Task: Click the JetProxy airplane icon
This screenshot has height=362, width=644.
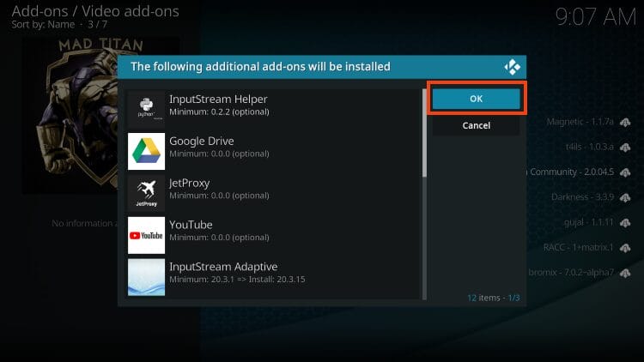Action: coord(146,194)
